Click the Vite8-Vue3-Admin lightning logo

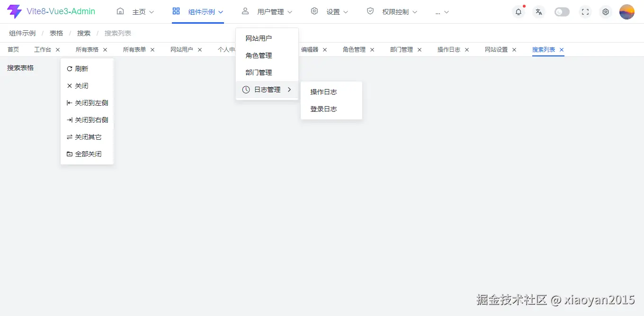pyautogui.click(x=15, y=11)
